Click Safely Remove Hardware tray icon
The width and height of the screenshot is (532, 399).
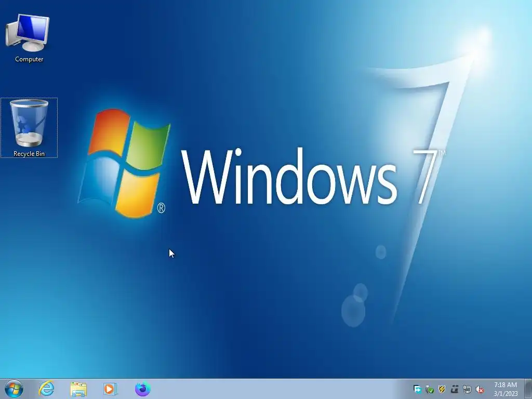(x=430, y=389)
